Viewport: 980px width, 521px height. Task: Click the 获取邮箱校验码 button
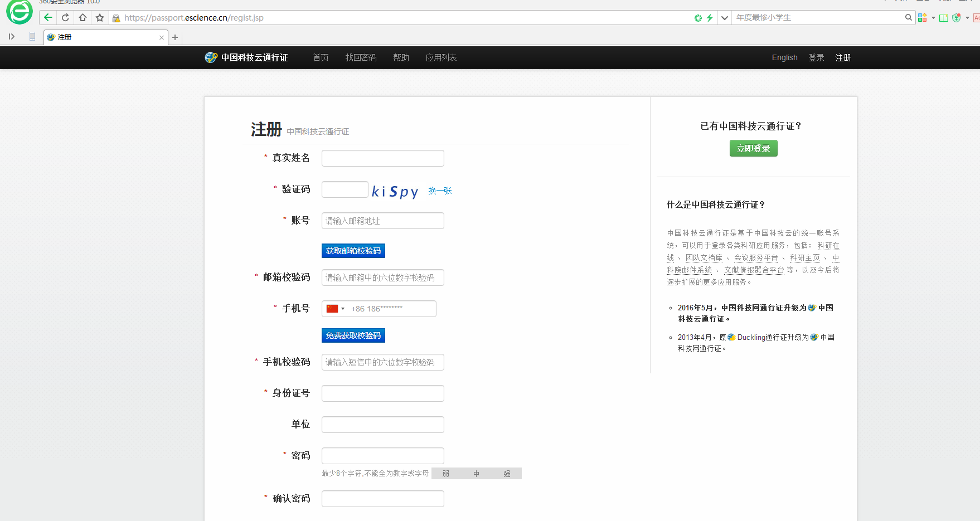pos(353,251)
